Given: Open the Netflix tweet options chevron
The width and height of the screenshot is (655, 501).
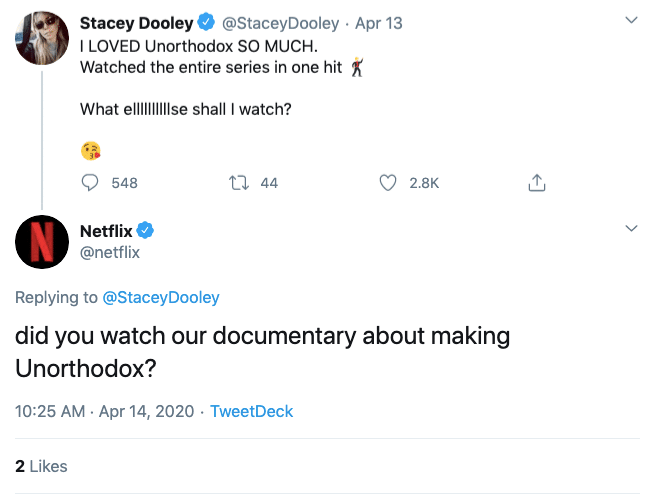Looking at the screenshot, I should pos(631,229).
